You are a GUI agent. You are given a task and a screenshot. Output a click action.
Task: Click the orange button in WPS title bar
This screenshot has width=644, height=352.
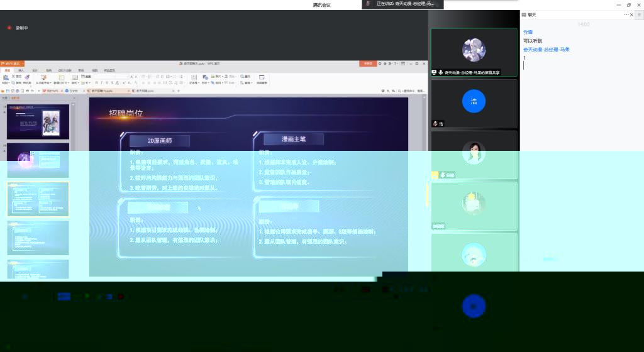[367, 63]
